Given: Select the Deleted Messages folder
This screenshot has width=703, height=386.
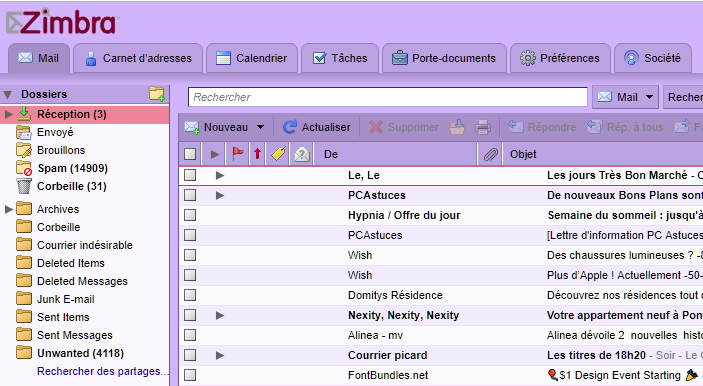Looking at the screenshot, I should (x=82, y=281).
